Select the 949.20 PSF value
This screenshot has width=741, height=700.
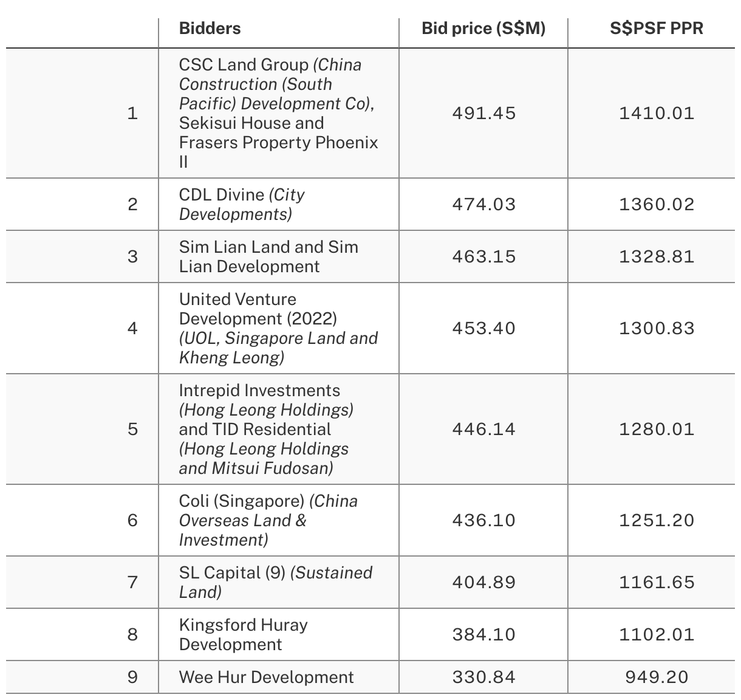click(x=657, y=677)
